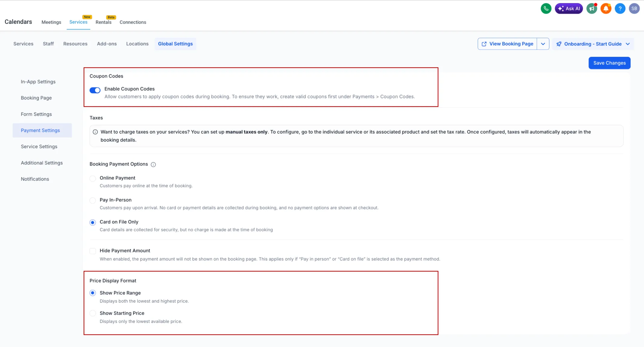Viewport: 644px width, 347px height.
Task: Select the Online Payment option
Action: (93, 178)
